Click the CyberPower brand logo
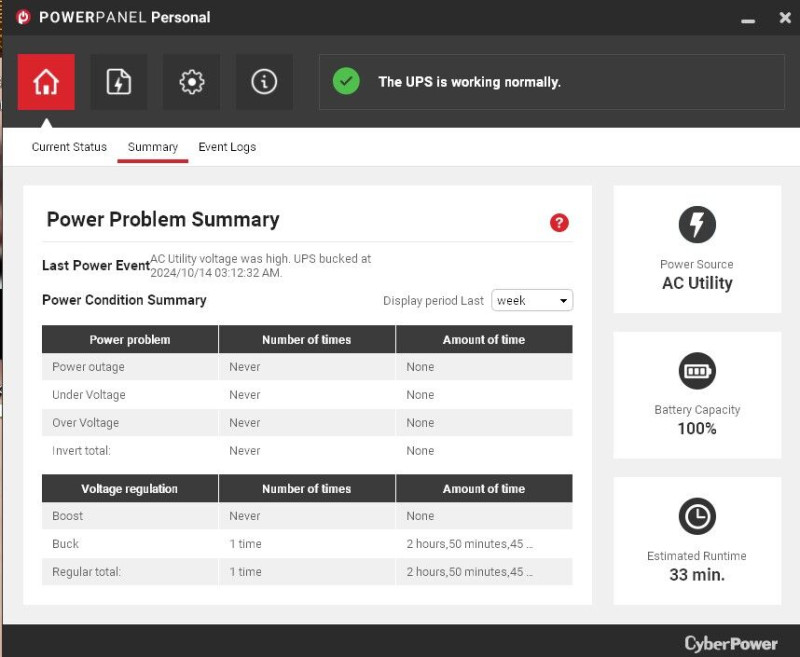Screen dimensions: 800x657 731,644
